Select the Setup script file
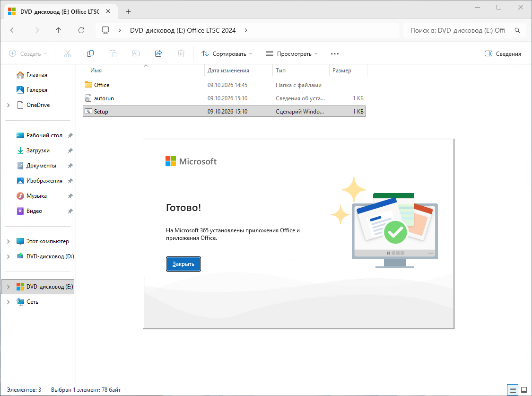Image resolution: width=532 pixels, height=396 pixels. click(224, 111)
